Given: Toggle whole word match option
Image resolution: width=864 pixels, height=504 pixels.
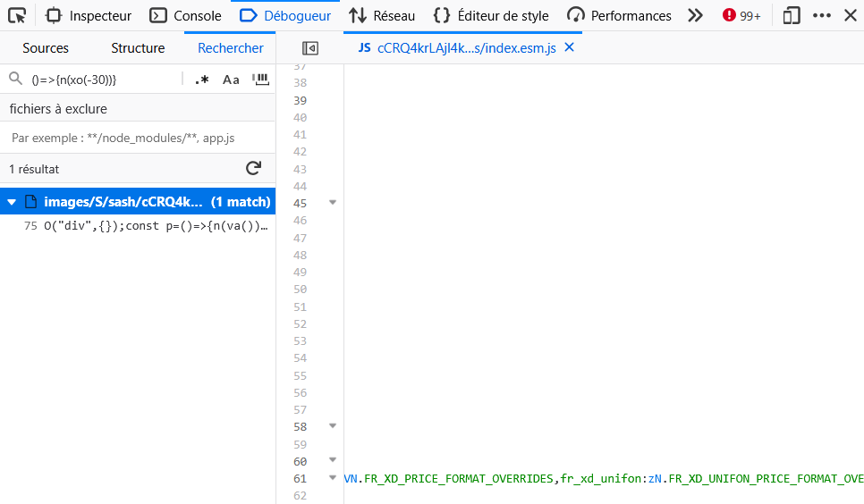Looking at the screenshot, I should 260,80.
